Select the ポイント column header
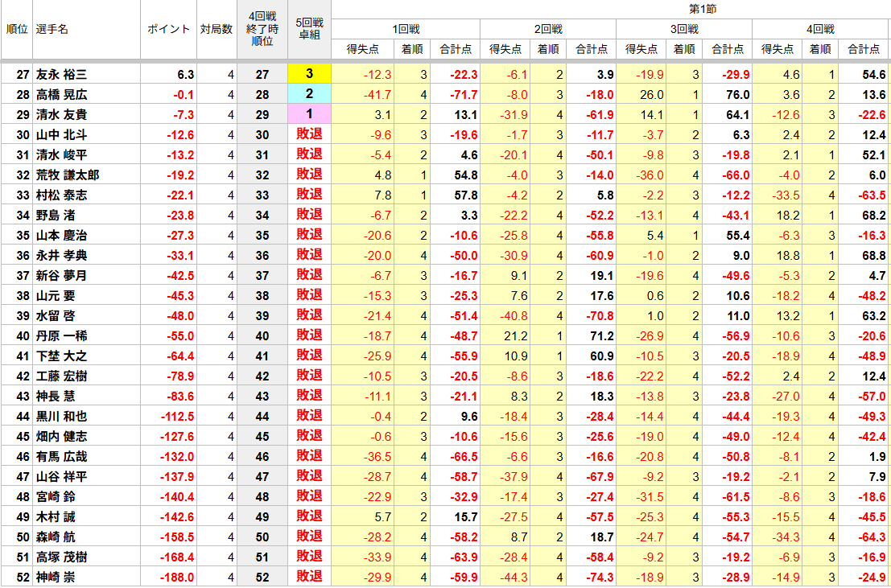Viewport: 891px width, 588px height. pos(169,30)
